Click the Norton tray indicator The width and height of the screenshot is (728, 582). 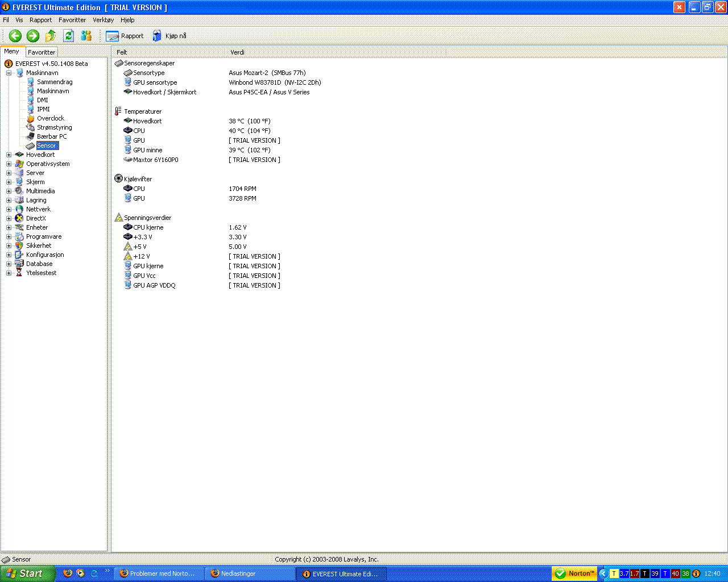574,573
